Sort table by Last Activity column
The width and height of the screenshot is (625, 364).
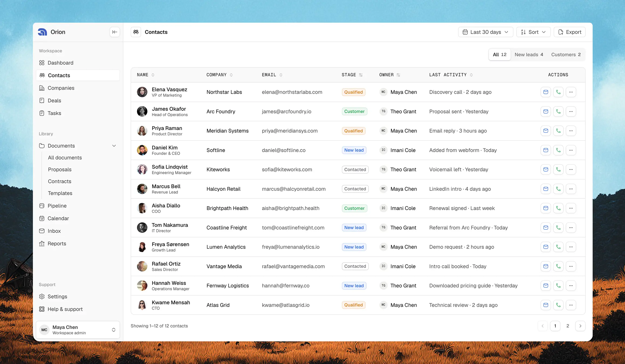pos(471,75)
